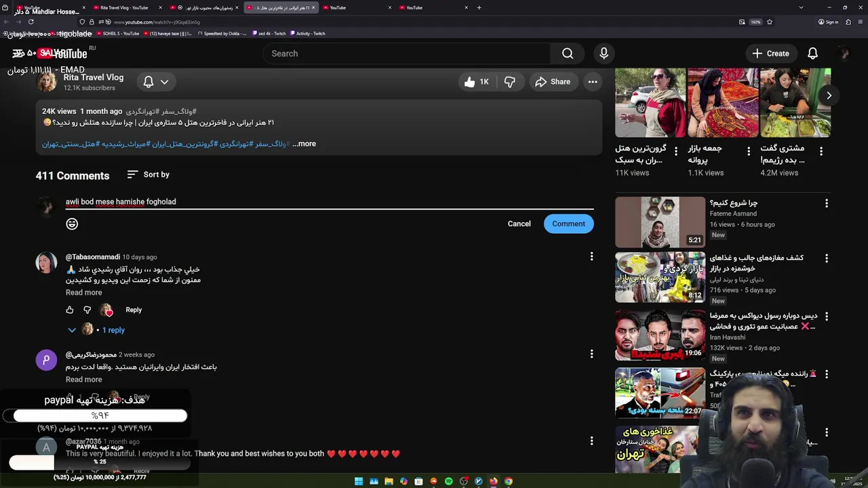Viewport: 868px width, 488px height.
Task: Open Google Chrome from taskbar
Action: (x=508, y=481)
